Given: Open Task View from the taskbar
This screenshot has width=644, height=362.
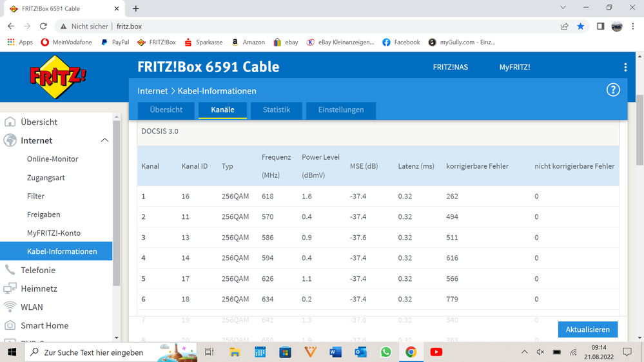Looking at the screenshot, I should click(210, 352).
